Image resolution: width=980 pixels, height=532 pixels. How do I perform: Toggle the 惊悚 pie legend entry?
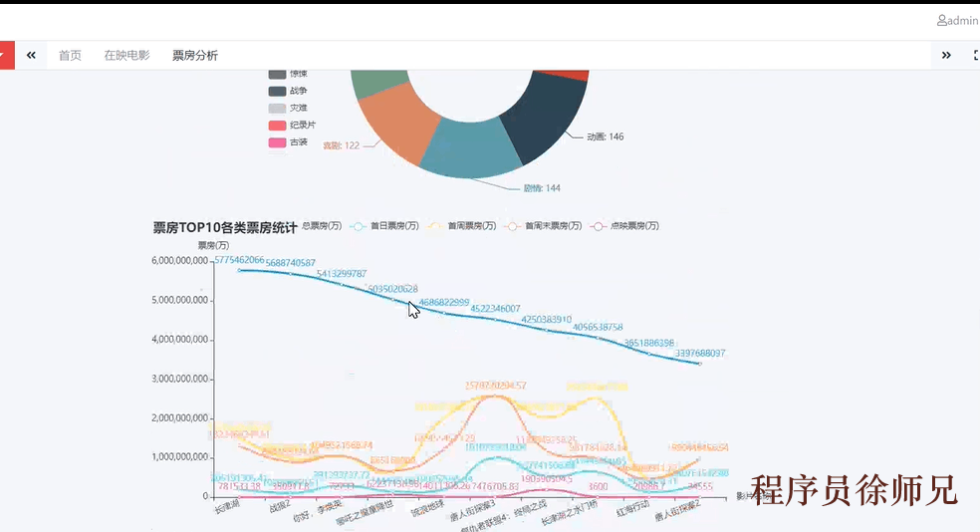pos(288,74)
